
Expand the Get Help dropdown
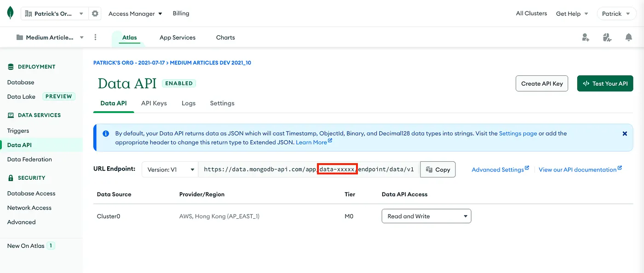tap(572, 14)
